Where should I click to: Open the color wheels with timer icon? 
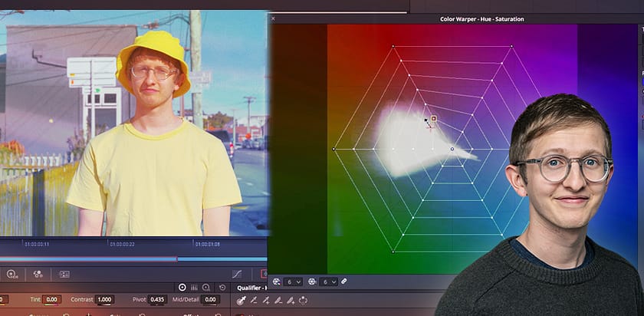click(x=11, y=274)
